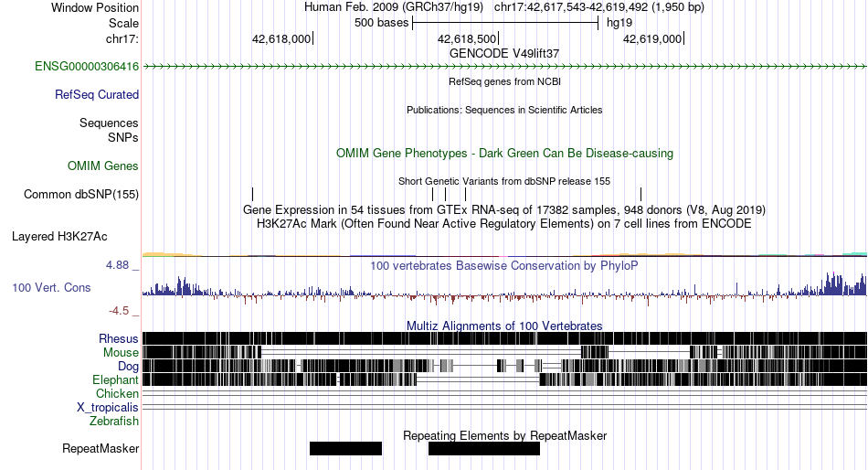Select the Mouse alignment row label
Viewport: 868px width, 470px height.
click(x=121, y=353)
